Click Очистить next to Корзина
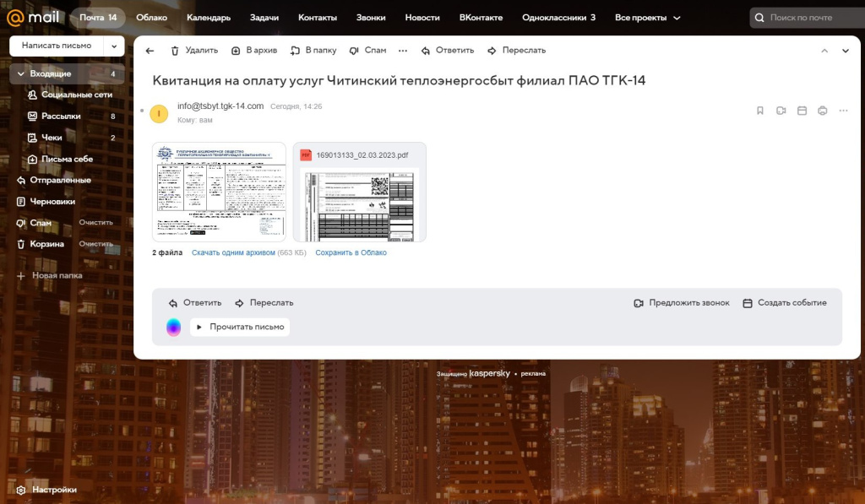The width and height of the screenshot is (865, 504). [96, 244]
